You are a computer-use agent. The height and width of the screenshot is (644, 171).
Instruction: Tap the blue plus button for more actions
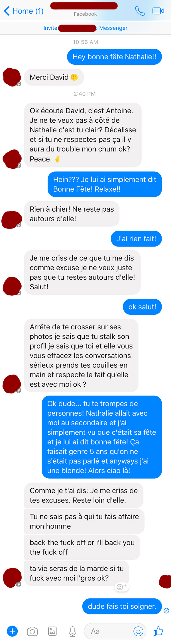[x=12, y=631]
